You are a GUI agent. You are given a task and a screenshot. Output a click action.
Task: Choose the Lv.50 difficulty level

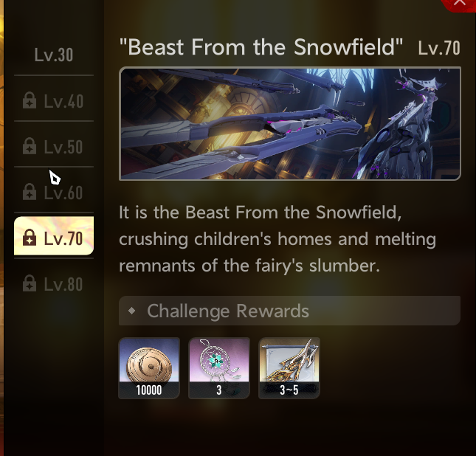(x=54, y=147)
